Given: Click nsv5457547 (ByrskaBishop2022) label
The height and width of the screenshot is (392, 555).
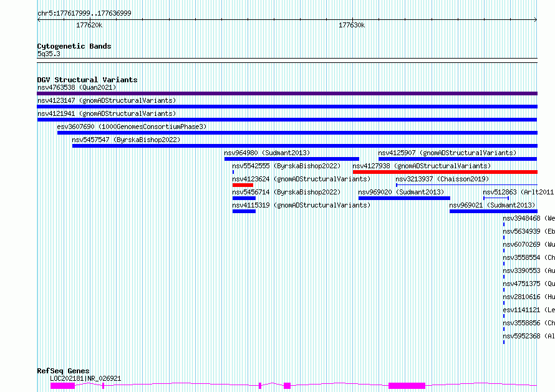Looking at the screenshot, I should (x=126, y=140).
